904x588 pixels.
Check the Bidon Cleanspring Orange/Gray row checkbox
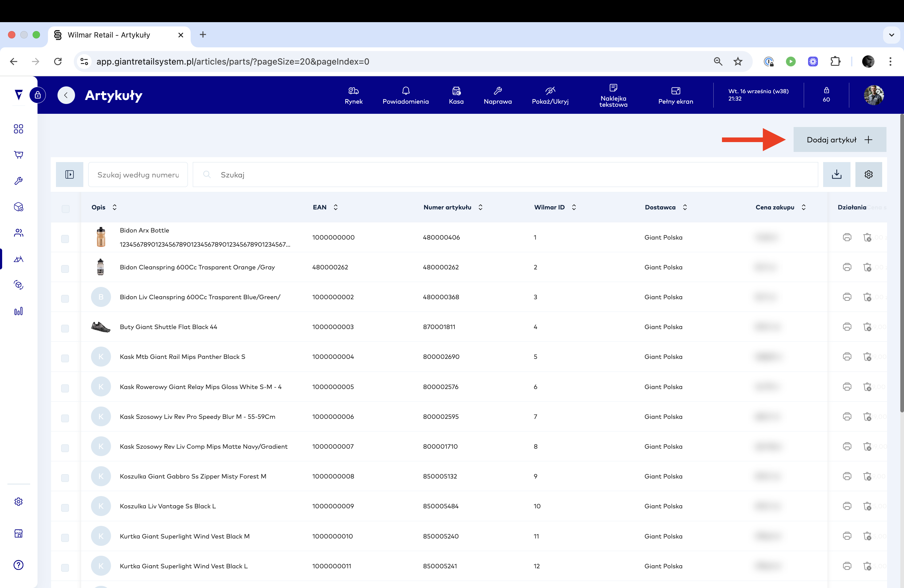click(65, 268)
